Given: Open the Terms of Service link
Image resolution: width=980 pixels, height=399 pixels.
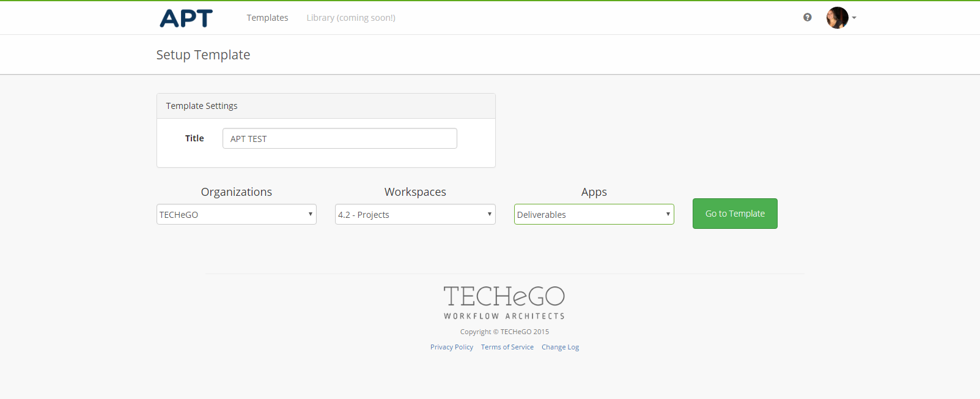Looking at the screenshot, I should pos(507,347).
